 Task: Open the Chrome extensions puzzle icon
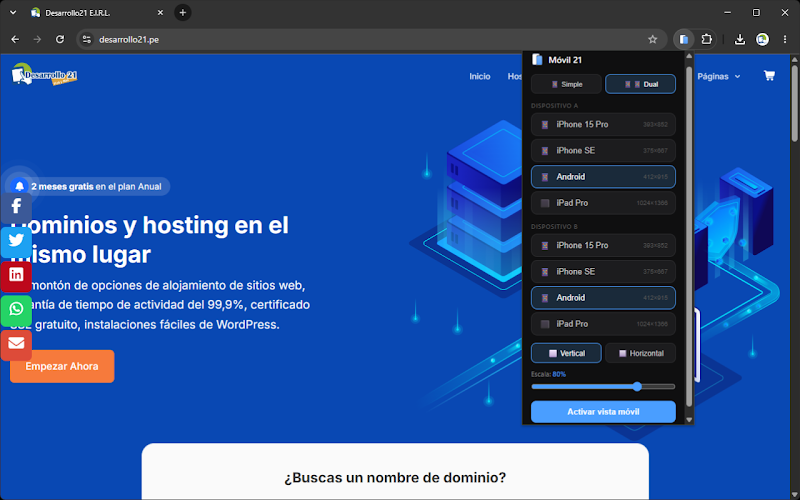coord(707,39)
